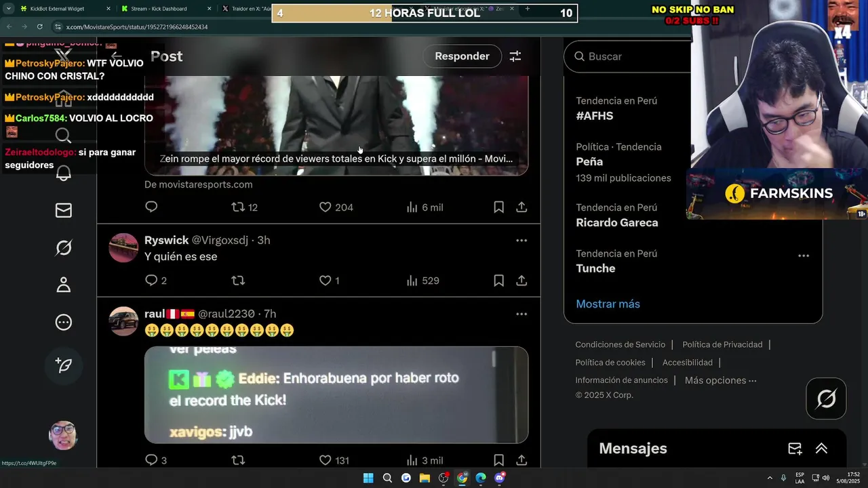Share the MovistarSports post

[x=521, y=207]
